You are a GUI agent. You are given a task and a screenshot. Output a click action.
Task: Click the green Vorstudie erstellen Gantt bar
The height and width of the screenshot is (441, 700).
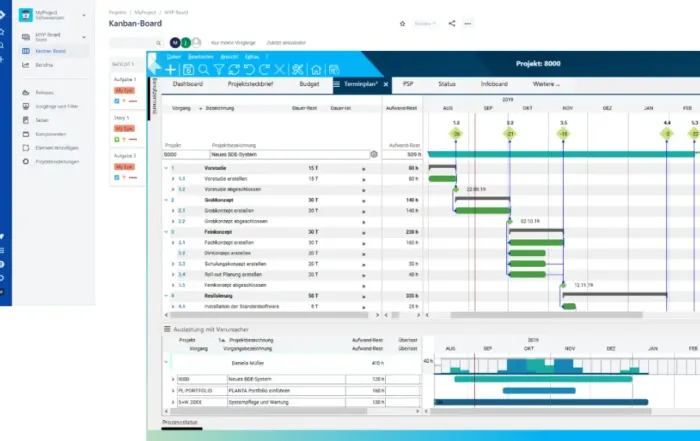click(443, 179)
